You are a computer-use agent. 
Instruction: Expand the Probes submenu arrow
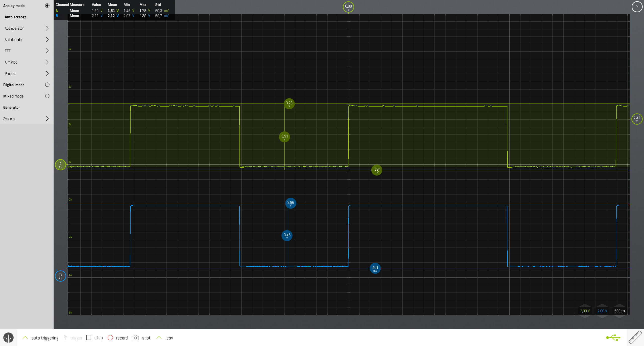(47, 73)
